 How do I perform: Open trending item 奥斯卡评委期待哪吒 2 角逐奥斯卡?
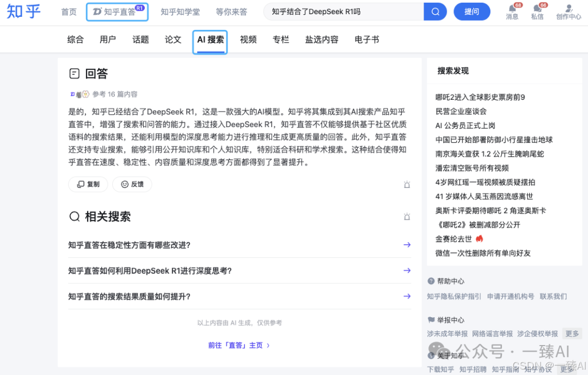491,210
